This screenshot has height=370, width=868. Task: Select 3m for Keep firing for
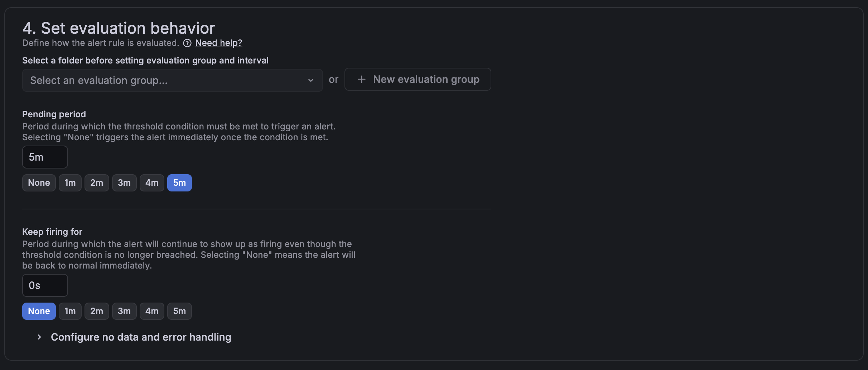[124, 311]
